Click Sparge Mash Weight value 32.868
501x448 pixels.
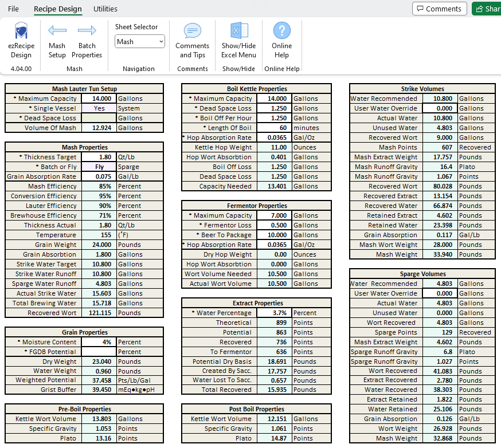(x=440, y=438)
